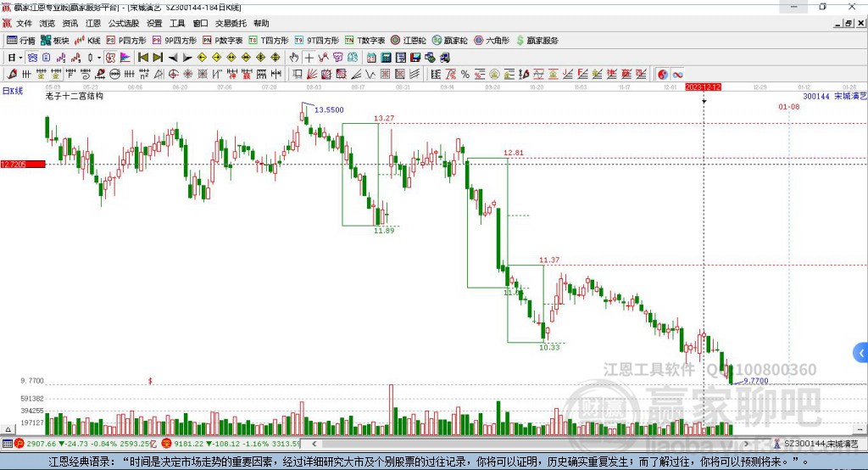Open the P数字表 tool
Screen dimensions: 868x470
[223, 41]
